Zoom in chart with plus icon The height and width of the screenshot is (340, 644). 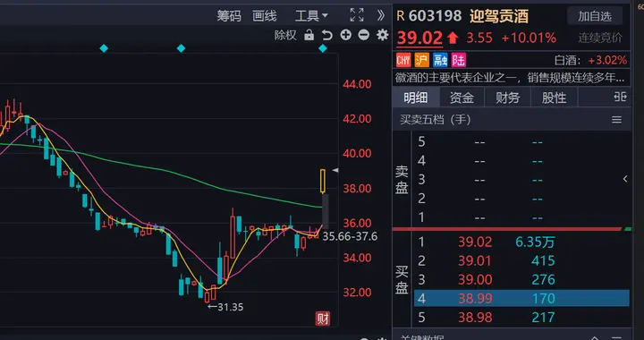tap(346, 35)
